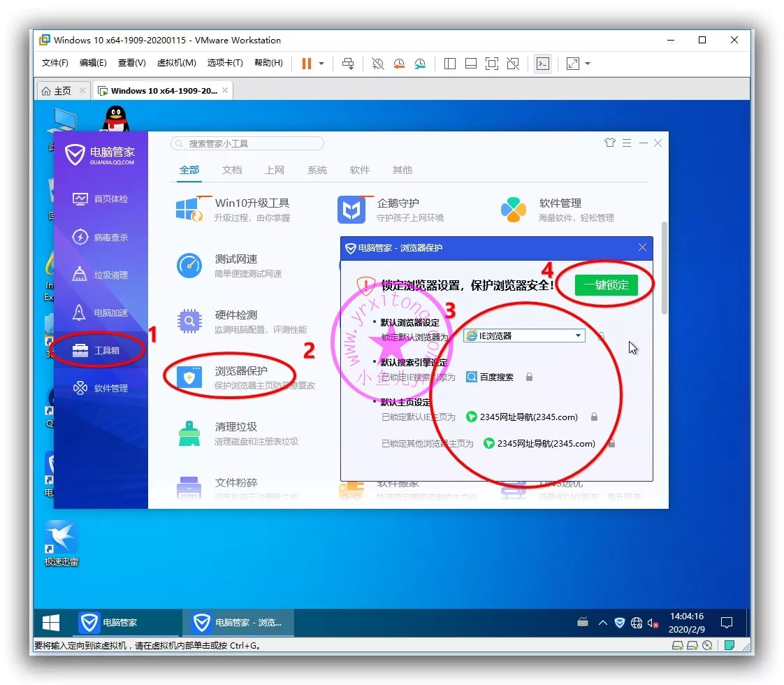784x685 pixels.
Task: Click the 搜索管家小工具 search field
Action: click(247, 143)
